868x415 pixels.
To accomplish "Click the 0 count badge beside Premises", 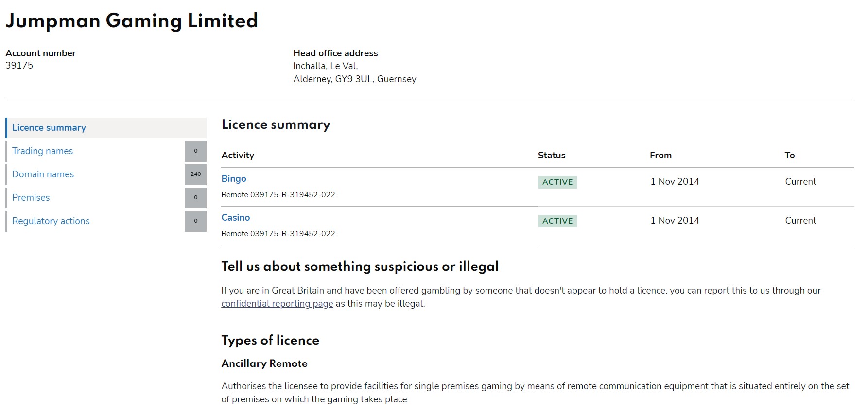I will tap(195, 198).
